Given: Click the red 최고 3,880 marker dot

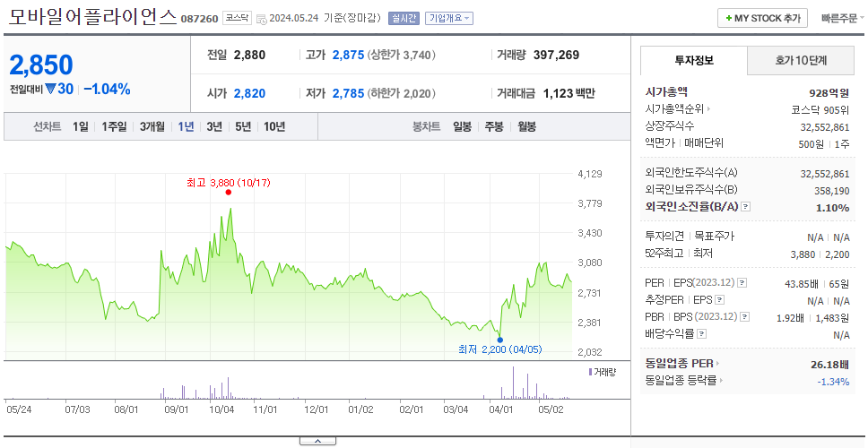Looking at the screenshot, I should pyautogui.click(x=229, y=193).
